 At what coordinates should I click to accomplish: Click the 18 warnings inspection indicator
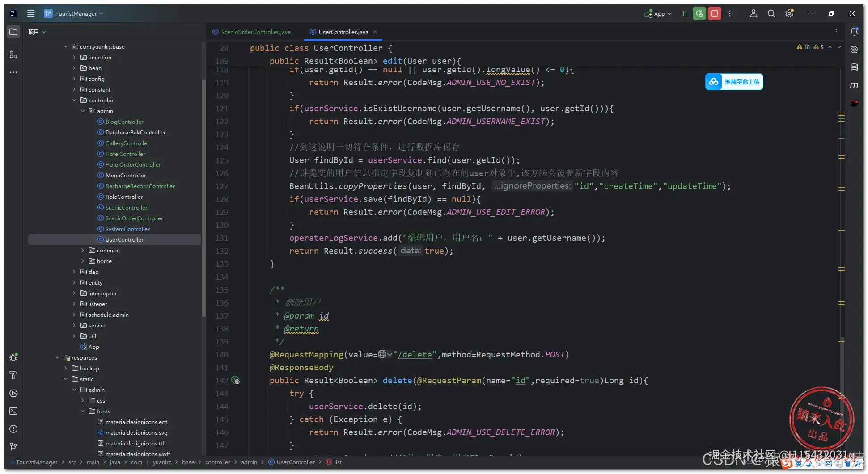[x=803, y=47]
